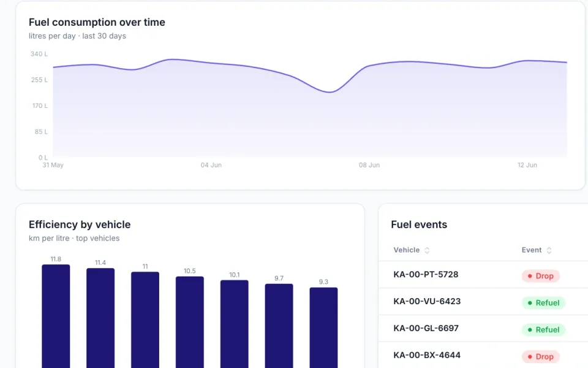Click the 340 L axis label
This screenshot has height=368, width=588.
point(39,54)
